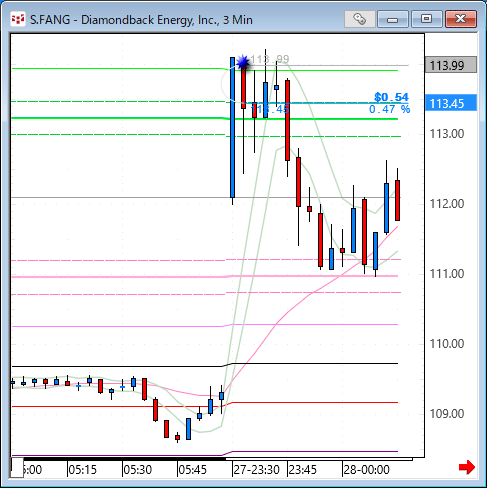
Task: Select the blue 113.45 price label
Action: click(451, 103)
